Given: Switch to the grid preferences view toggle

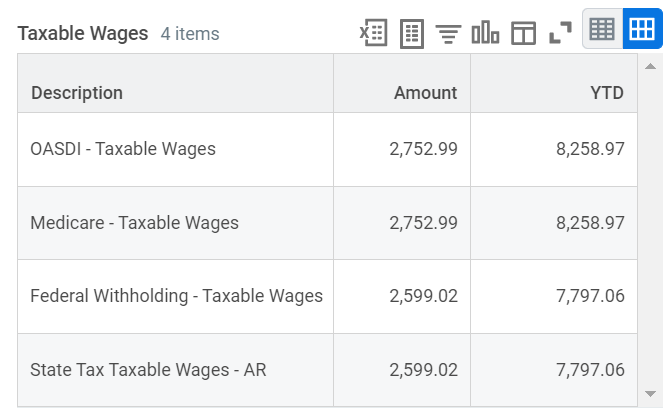Looking at the screenshot, I should 642,29.
